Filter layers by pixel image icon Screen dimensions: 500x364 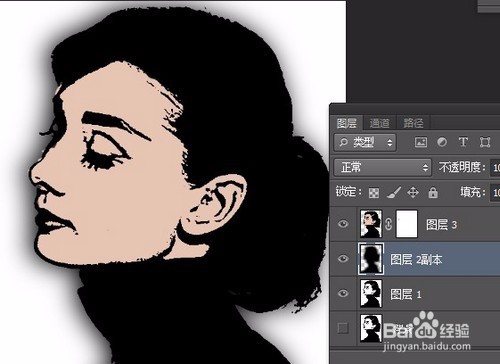point(421,142)
